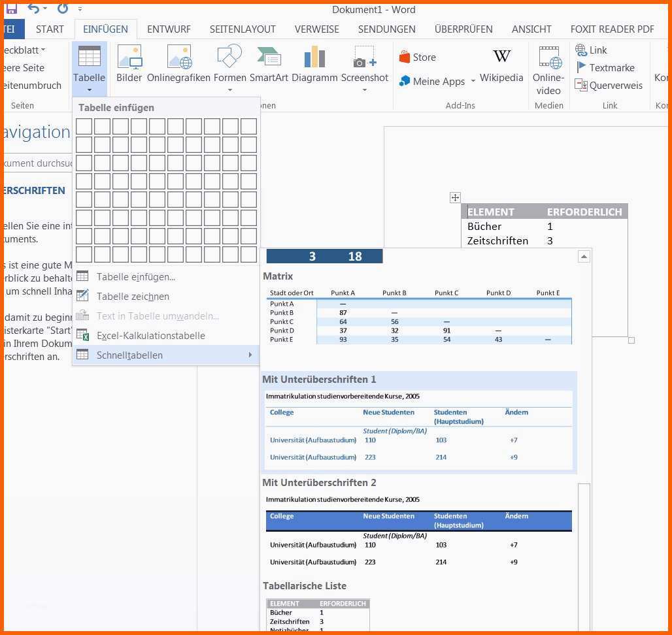Click the gallery scroll-up arrow
This screenshot has width=672, height=635.
click(x=584, y=257)
